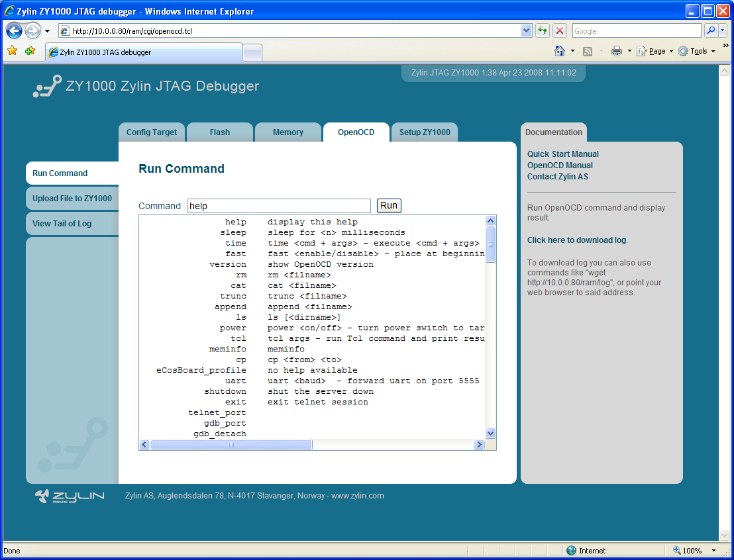Click the Feeds dropdown arrow beside RSS
Viewport: 734px width, 560px height.
pyautogui.click(x=601, y=51)
